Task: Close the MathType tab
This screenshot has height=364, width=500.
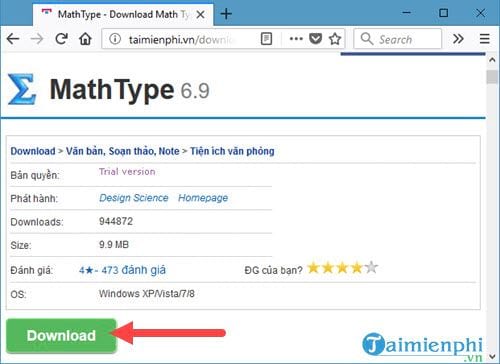Action: click(200, 15)
